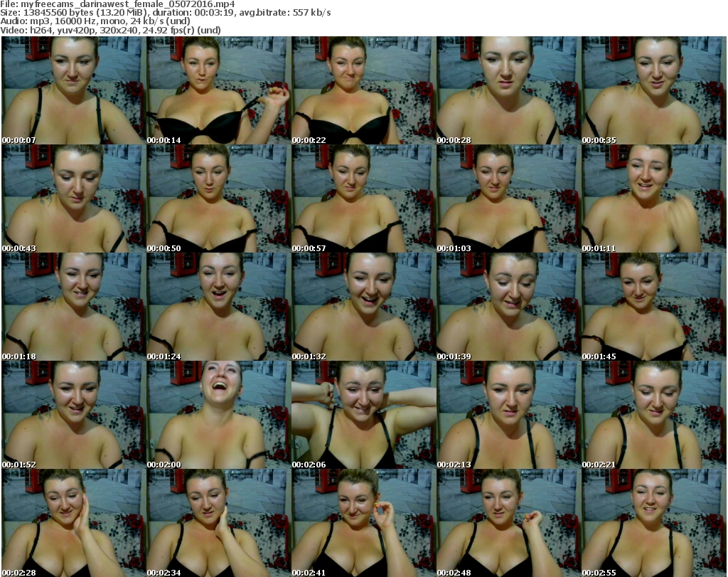Choose the thumbnail timestamped 00:02:00

(x=219, y=415)
